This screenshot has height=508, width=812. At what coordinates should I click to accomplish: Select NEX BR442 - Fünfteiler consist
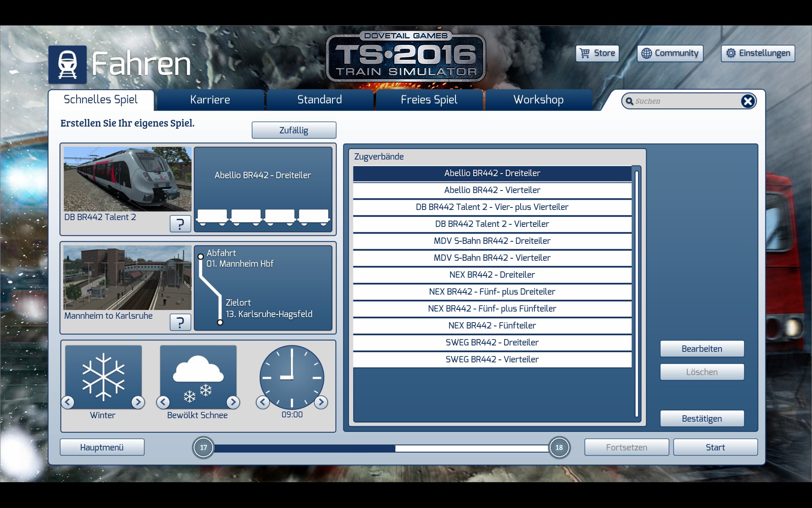click(x=492, y=326)
